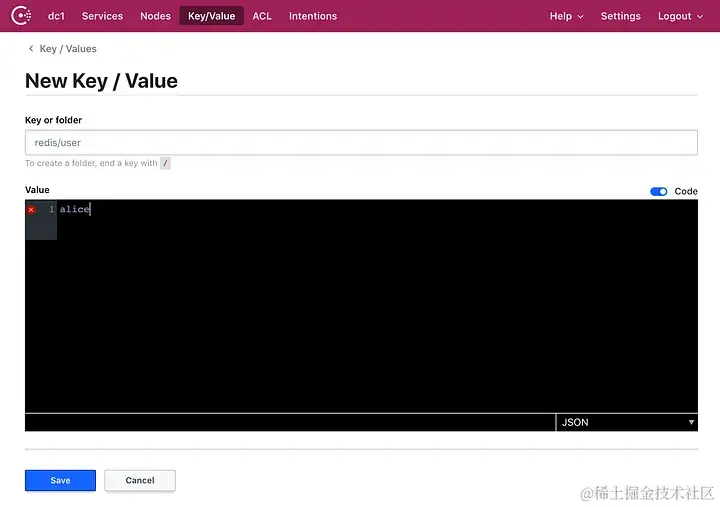
Task: Click the 'New Key / Value' heading
Action: coord(101,81)
